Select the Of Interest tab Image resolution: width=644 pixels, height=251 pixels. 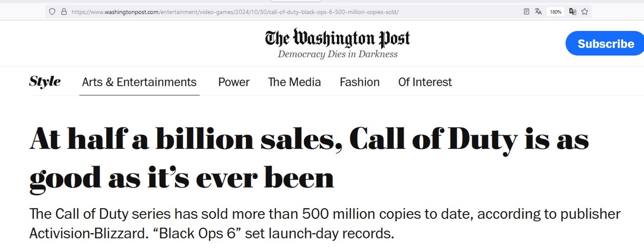point(425,82)
